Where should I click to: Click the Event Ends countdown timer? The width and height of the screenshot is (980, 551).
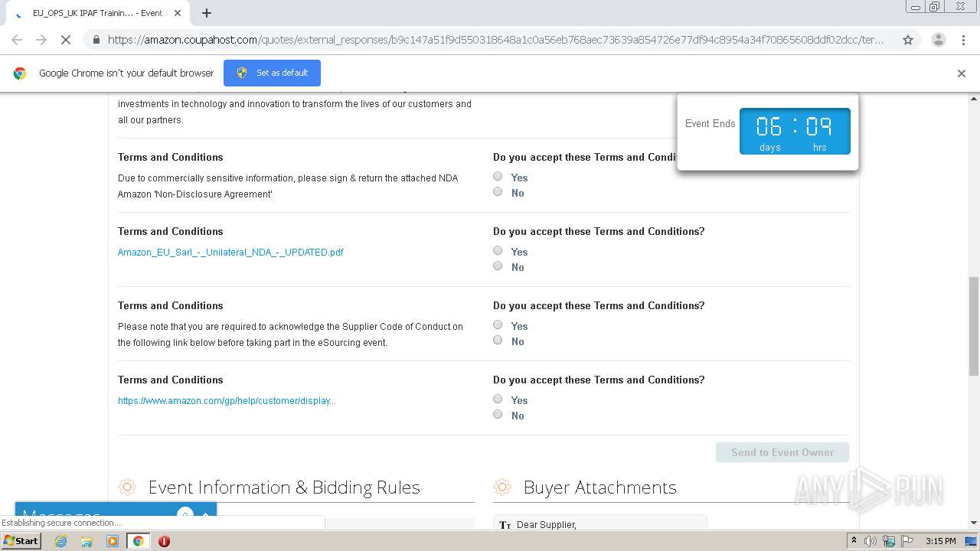pos(795,131)
